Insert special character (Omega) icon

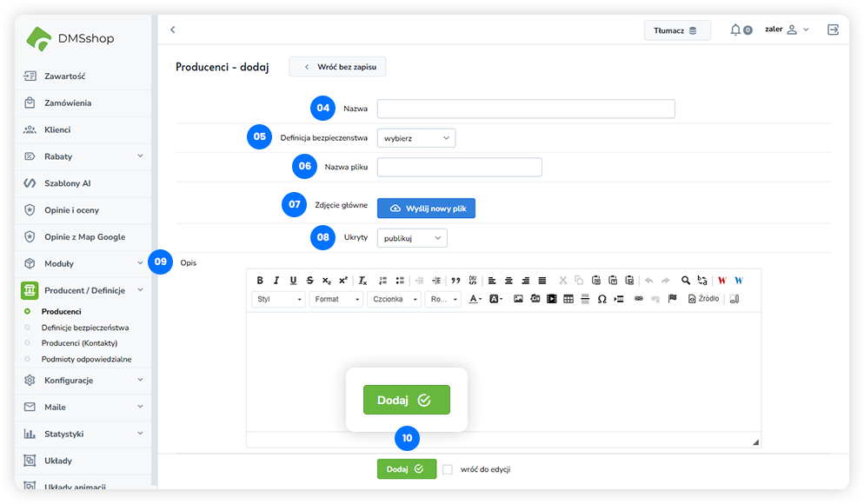tap(601, 299)
